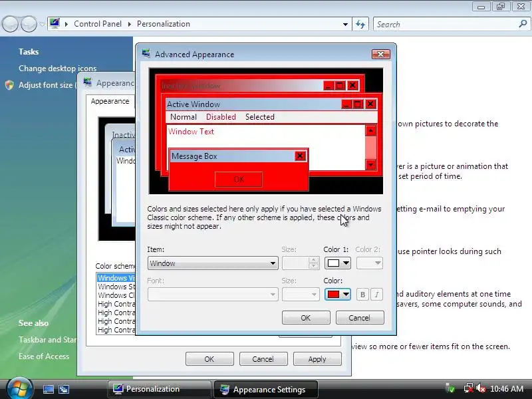Select last High Contrast color scheme

[x=116, y=330]
